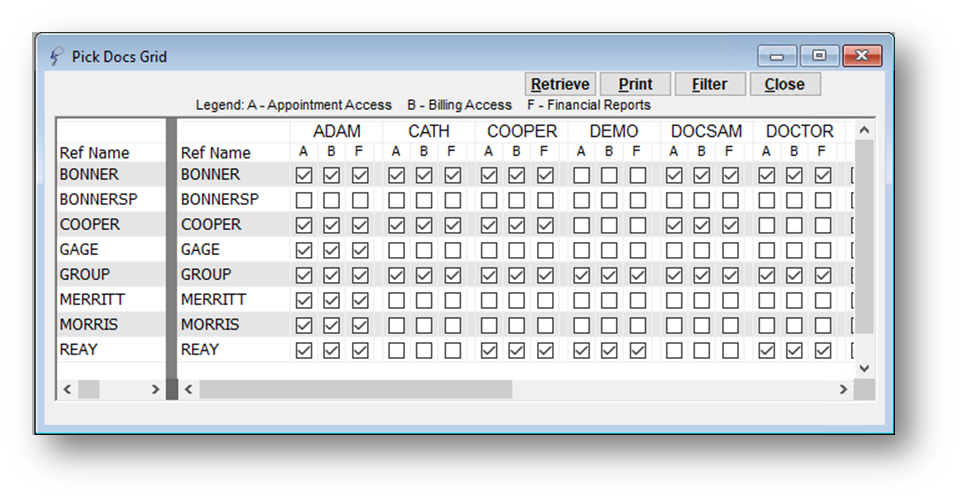The width and height of the screenshot is (960, 500).
Task: Open the Filter dialog button
Action: pos(710,84)
